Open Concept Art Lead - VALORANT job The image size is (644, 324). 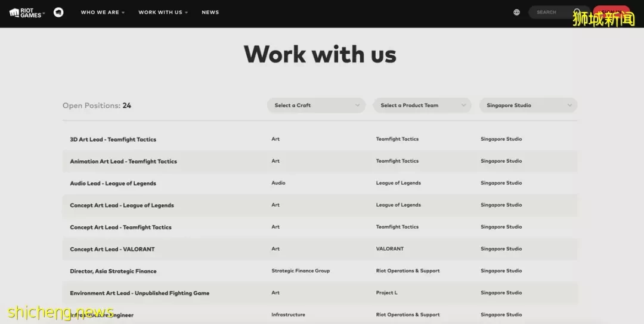(x=112, y=250)
